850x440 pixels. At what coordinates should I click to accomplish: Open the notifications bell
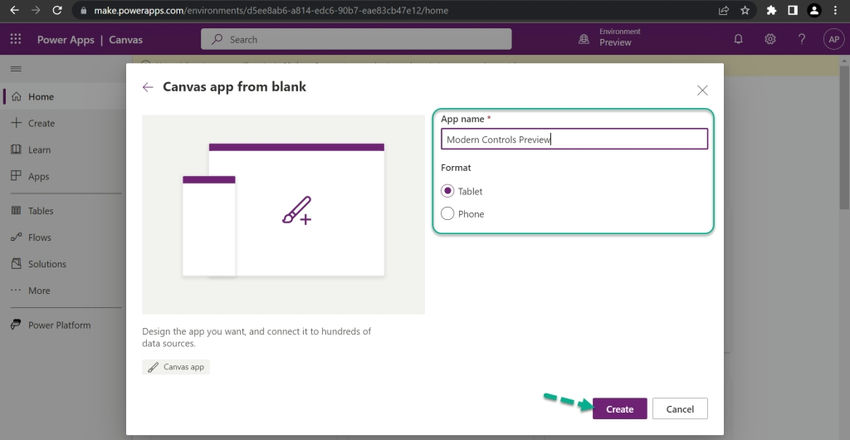(738, 39)
